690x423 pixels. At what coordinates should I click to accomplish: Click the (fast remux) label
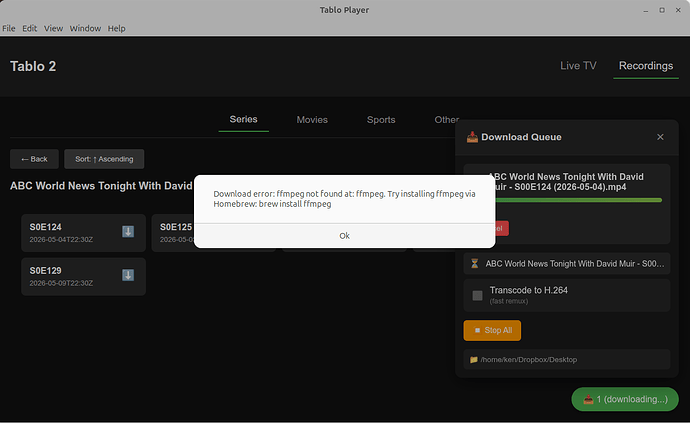pos(509,301)
